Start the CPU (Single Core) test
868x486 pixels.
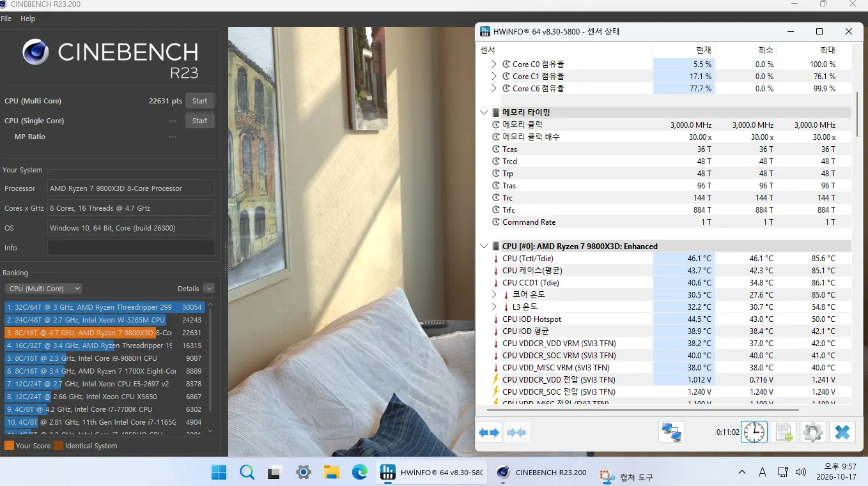[x=200, y=121]
